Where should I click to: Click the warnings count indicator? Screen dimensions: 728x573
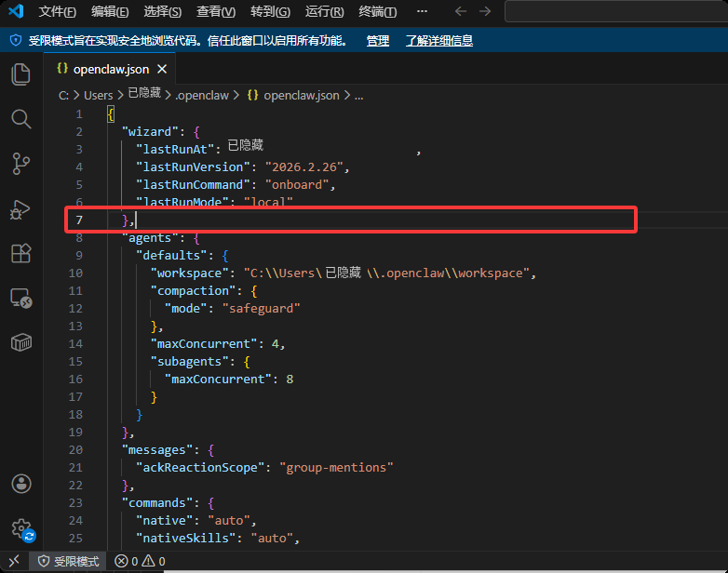pos(154,562)
